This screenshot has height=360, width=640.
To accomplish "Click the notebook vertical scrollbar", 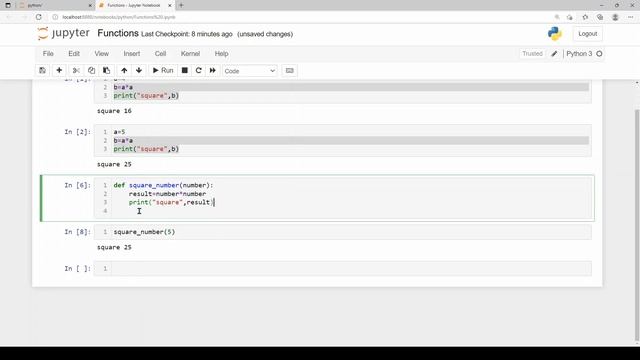I will [x=637, y=224].
